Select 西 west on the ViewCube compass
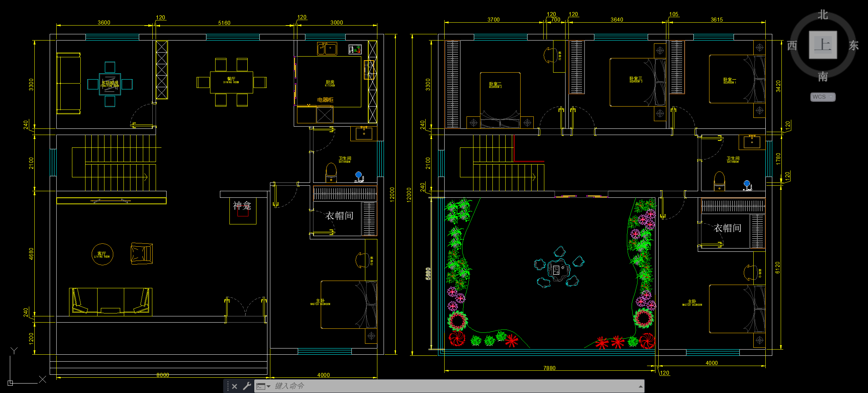868x393 pixels. point(792,46)
